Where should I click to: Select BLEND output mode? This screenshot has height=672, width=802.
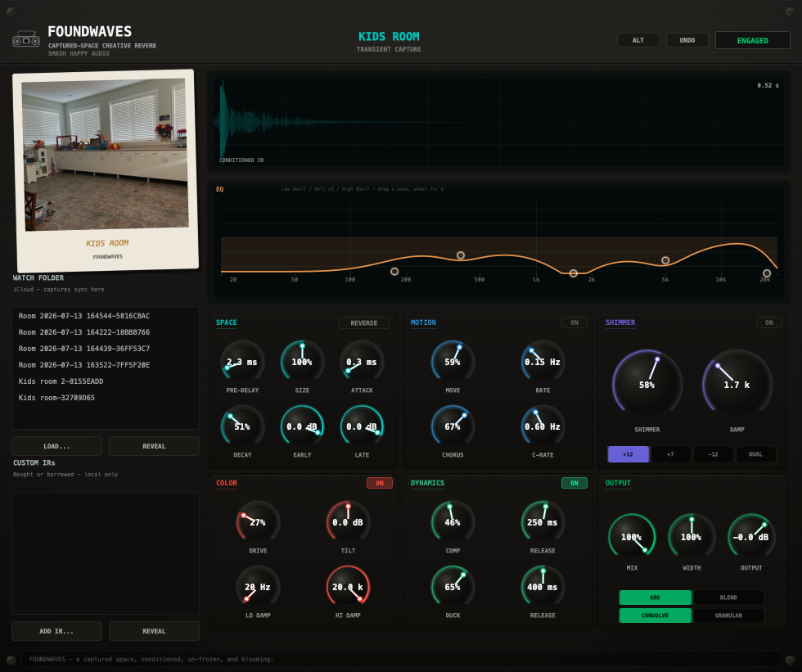[728, 598]
